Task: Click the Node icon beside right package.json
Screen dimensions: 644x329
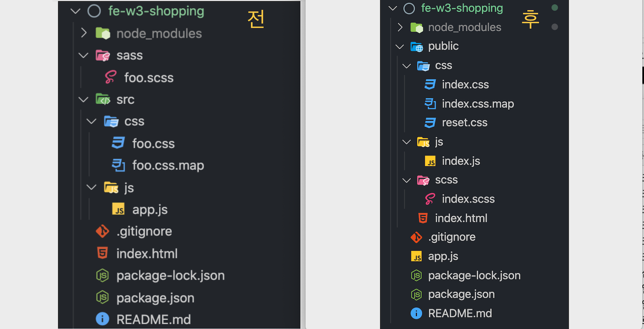Action: coord(416,294)
